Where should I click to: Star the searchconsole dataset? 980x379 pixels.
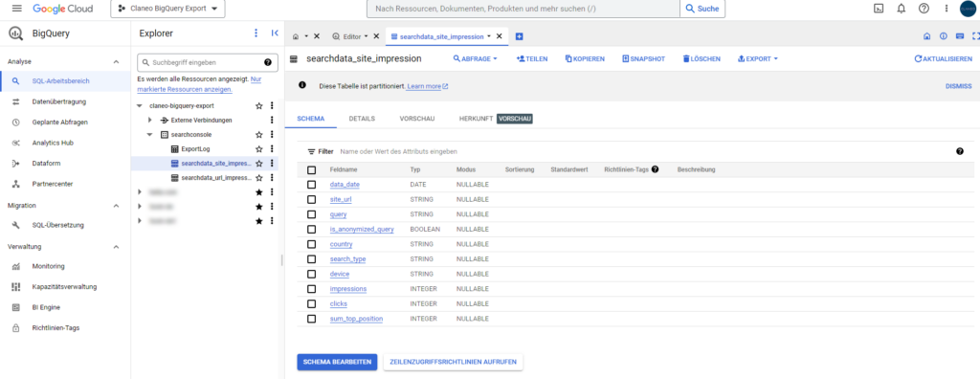[x=258, y=134]
